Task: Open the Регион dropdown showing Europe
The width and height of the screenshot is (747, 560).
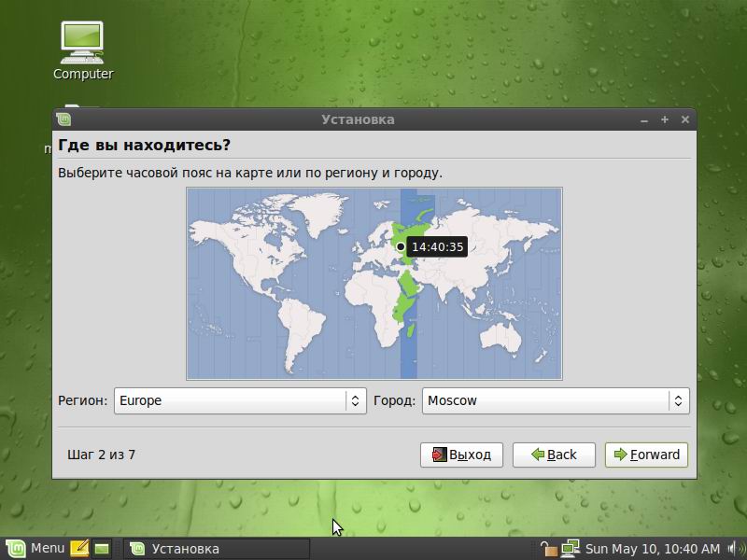Action: point(240,400)
